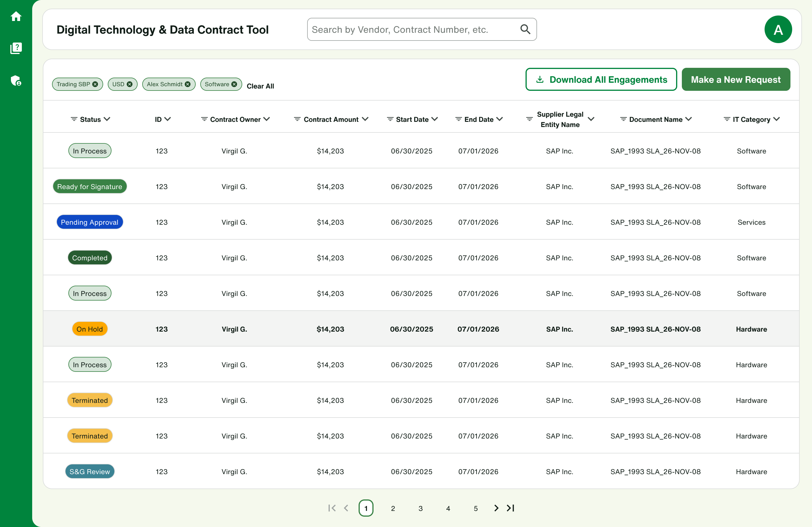Image resolution: width=812 pixels, height=527 pixels.
Task: Open the Status column filter icon
Action: 74,119
